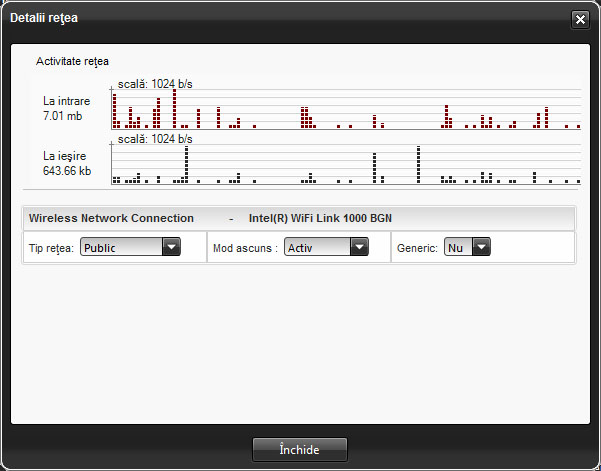601x471 pixels.
Task: Open the Tip rețea dropdown arrow
Action: pyautogui.click(x=170, y=247)
